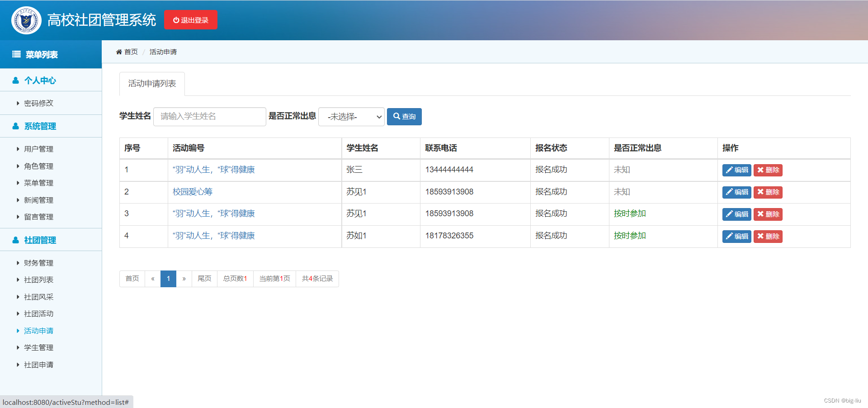Click previous page « arrow
Image resolution: width=868 pixels, height=408 pixels.
coord(153,279)
